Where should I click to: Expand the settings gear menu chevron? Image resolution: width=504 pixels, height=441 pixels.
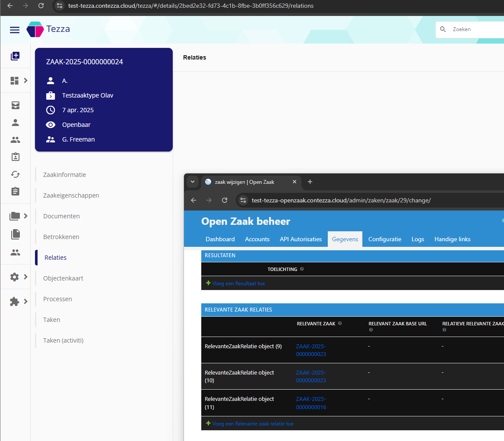coord(25,277)
